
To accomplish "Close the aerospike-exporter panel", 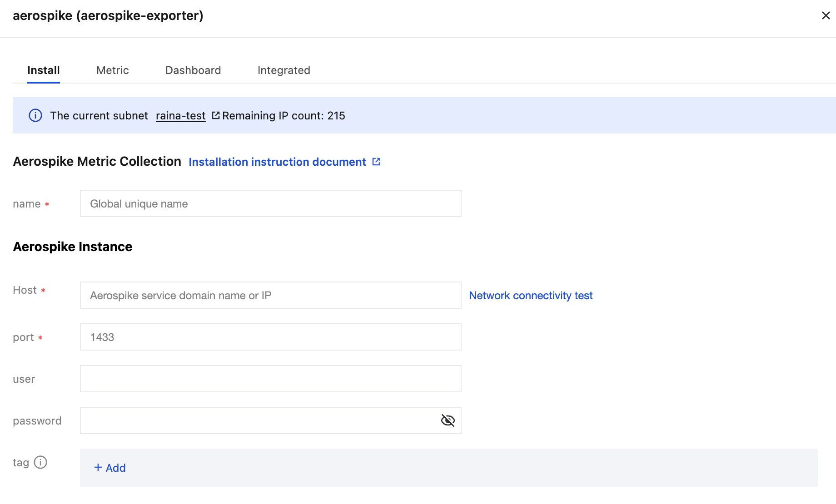I will [x=826, y=16].
